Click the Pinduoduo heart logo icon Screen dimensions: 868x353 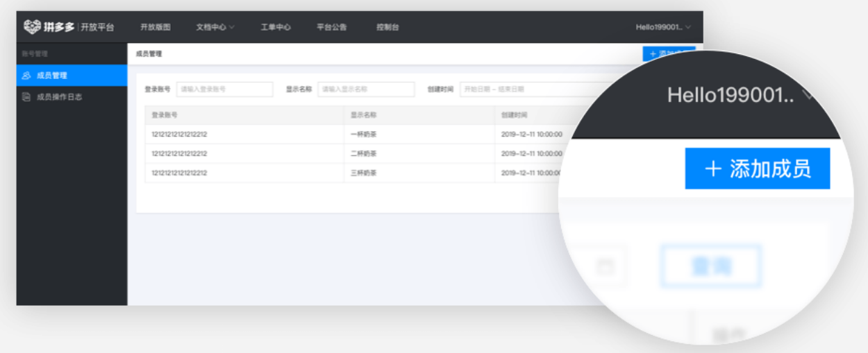coord(33,27)
